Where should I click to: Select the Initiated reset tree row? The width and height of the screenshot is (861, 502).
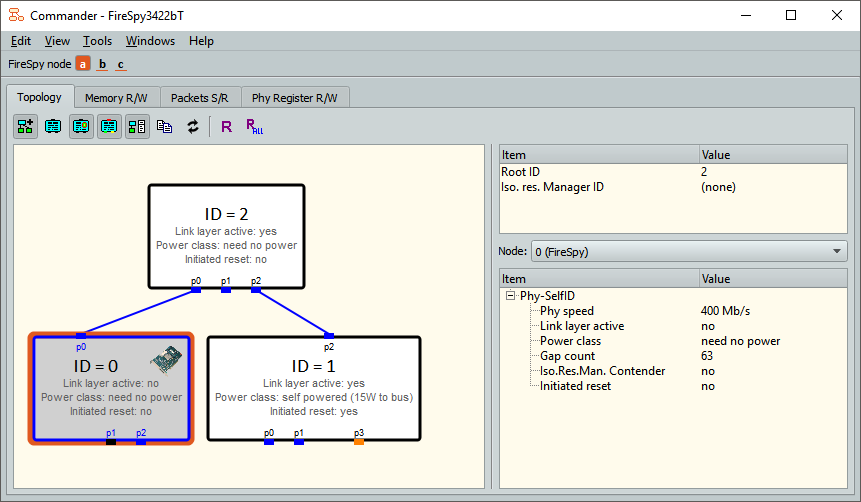pos(673,386)
